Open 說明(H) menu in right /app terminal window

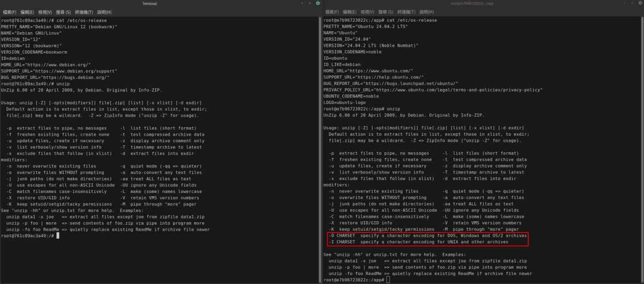click(427, 12)
